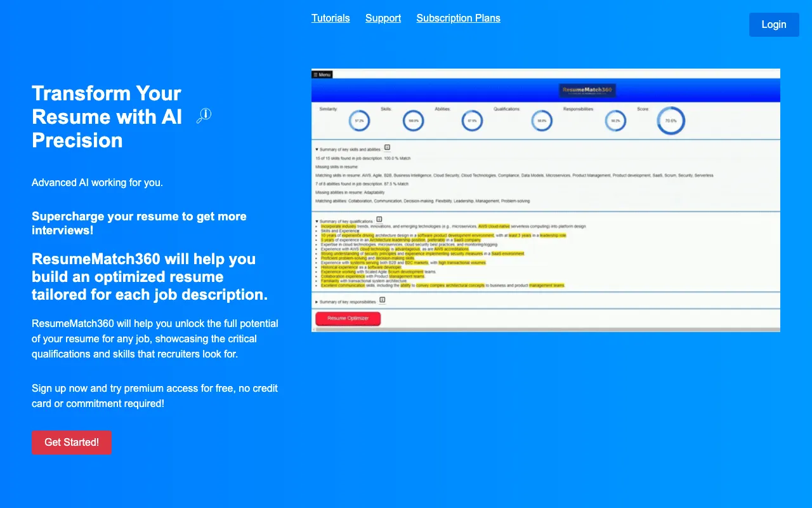Open the Tutorials link
This screenshot has width=812, height=508.
point(331,18)
